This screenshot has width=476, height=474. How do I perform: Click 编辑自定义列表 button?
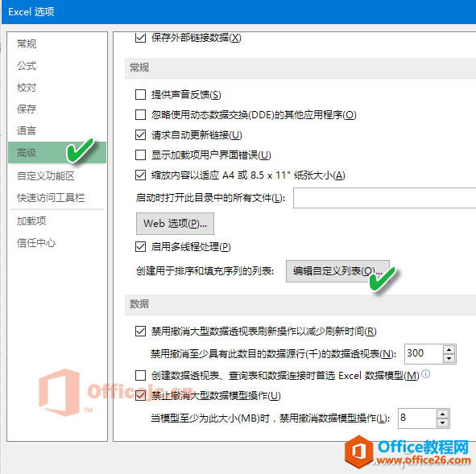coord(337,271)
